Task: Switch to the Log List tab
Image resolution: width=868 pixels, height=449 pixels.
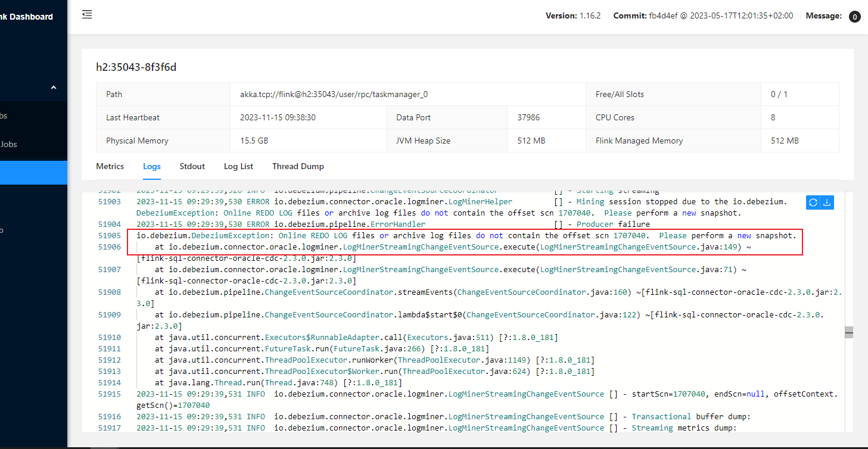Action: point(238,166)
